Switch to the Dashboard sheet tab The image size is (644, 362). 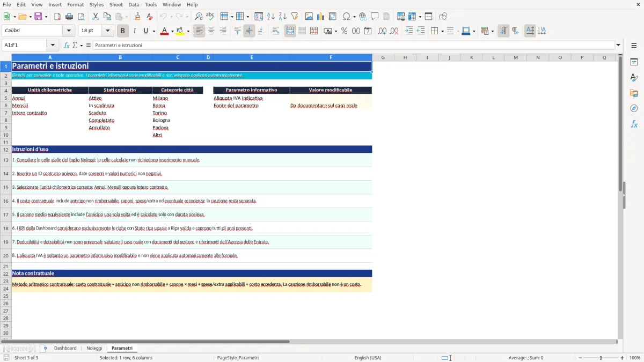(65, 348)
